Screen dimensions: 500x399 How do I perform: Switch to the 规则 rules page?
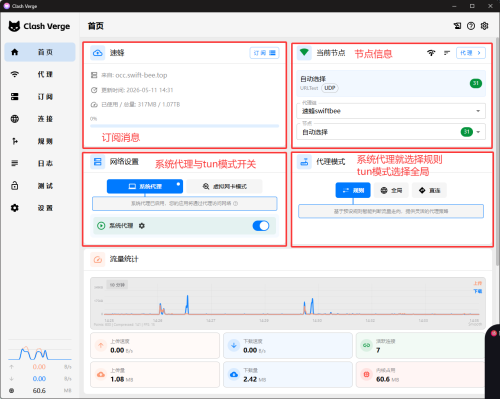click(40, 141)
